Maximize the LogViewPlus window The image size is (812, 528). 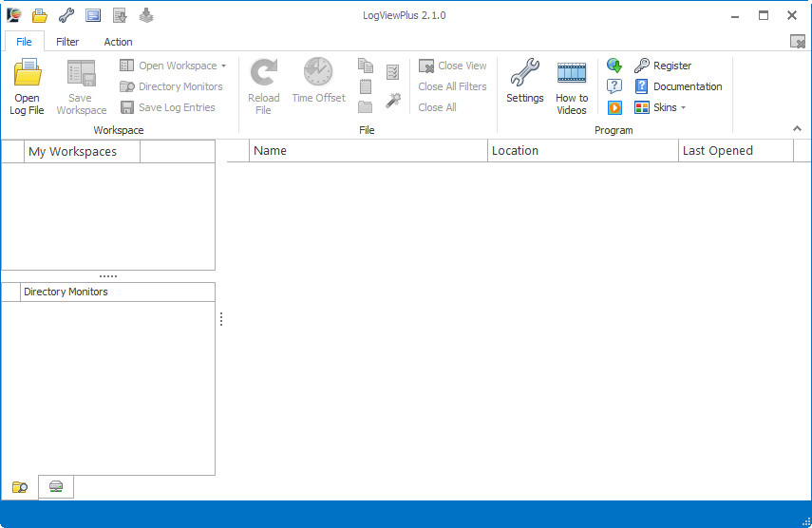[764, 15]
